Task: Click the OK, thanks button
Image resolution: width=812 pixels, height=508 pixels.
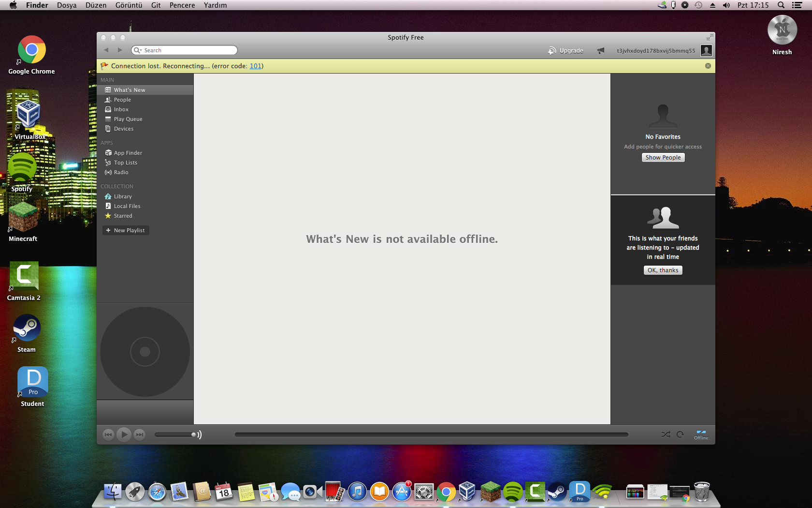Action: point(663,270)
